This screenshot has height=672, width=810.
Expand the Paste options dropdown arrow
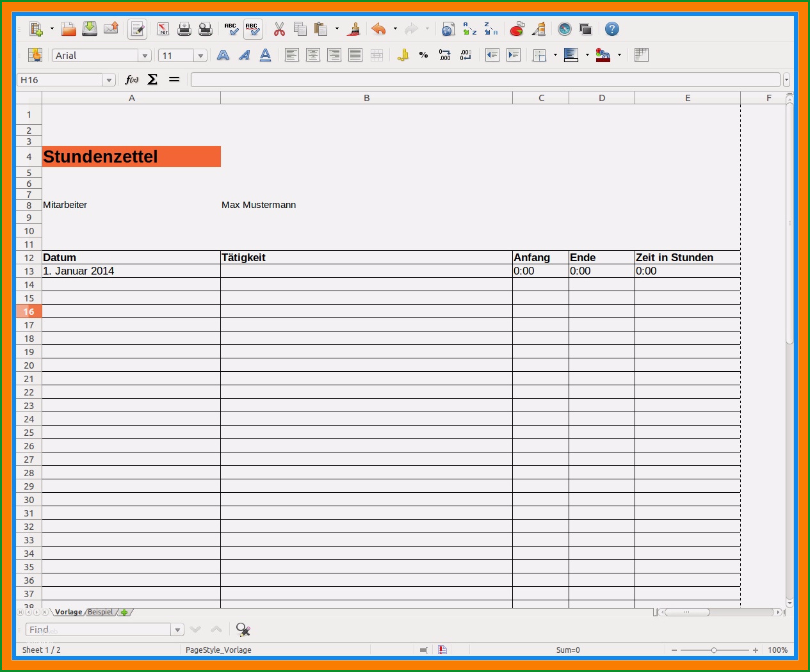337,29
